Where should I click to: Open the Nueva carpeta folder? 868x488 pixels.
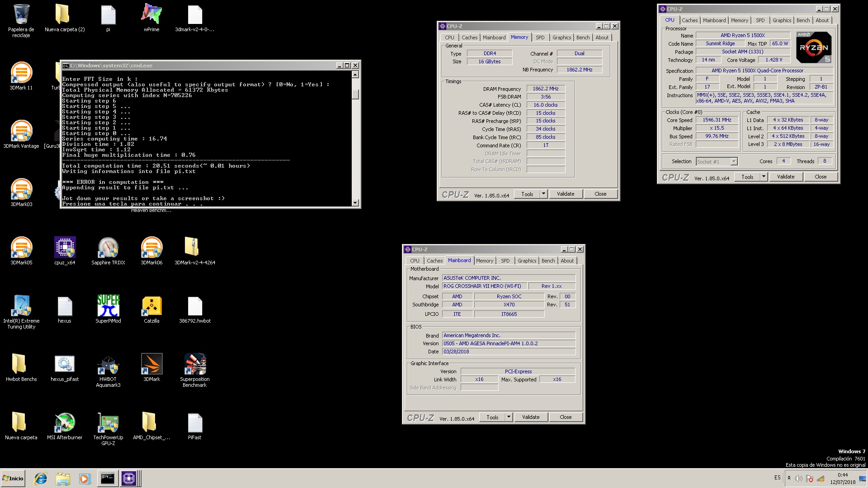coord(21,426)
